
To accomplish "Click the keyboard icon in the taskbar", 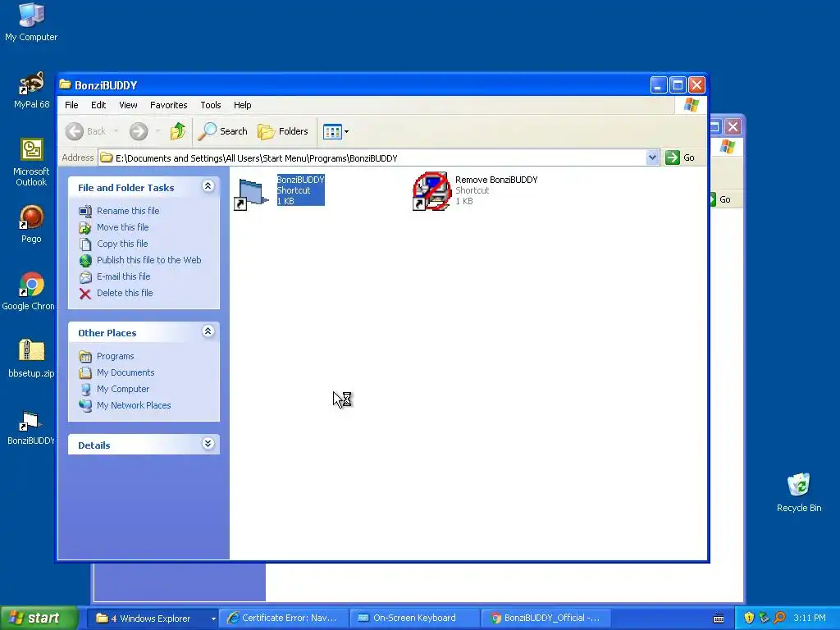I will [719, 619].
